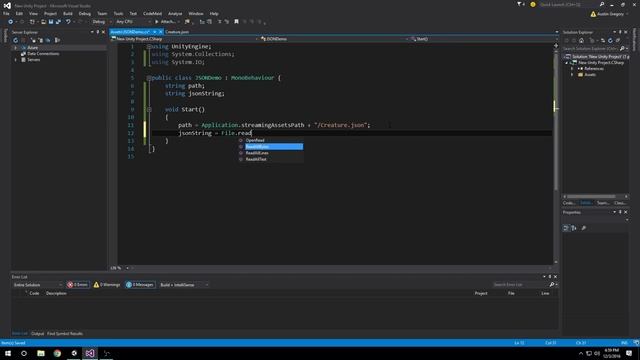Image resolution: width=640 pixels, height=360 pixels.
Task: Open Find Symbol Results tab
Action: click(65, 333)
